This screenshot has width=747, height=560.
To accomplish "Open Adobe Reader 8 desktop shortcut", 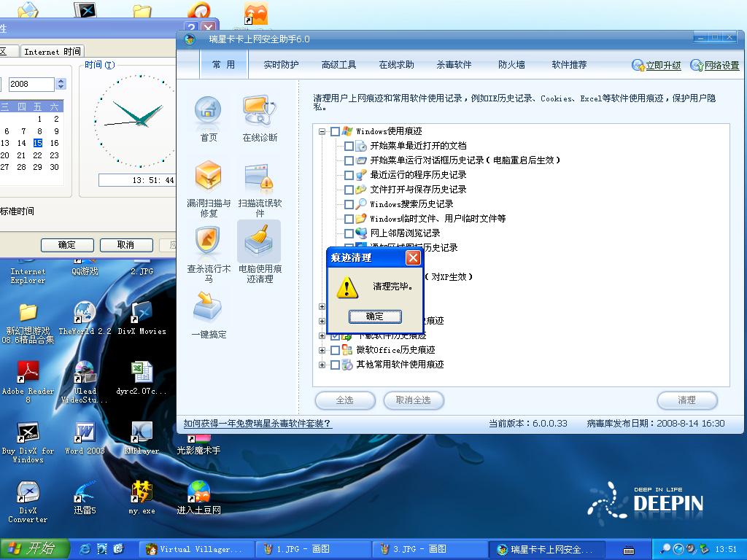I will [x=28, y=382].
